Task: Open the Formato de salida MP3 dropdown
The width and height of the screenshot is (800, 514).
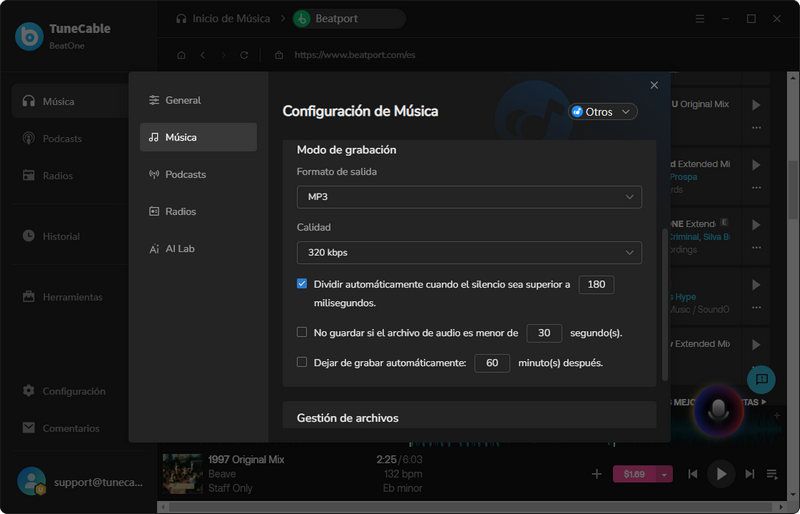Action: (469, 197)
